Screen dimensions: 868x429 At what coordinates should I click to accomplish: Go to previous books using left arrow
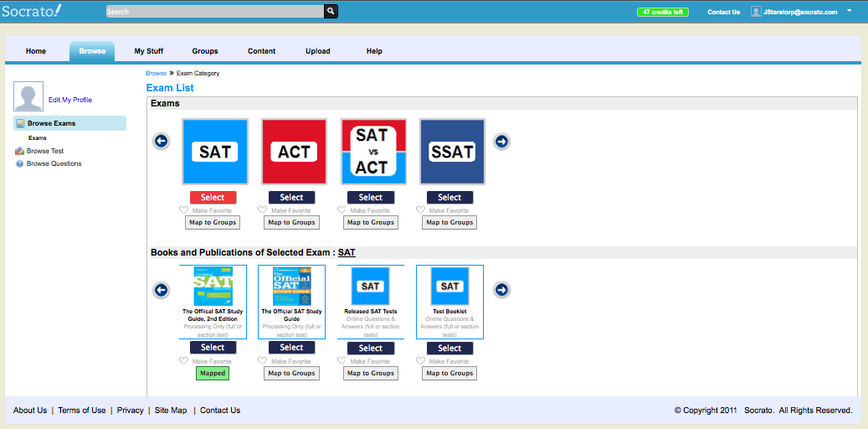161,290
